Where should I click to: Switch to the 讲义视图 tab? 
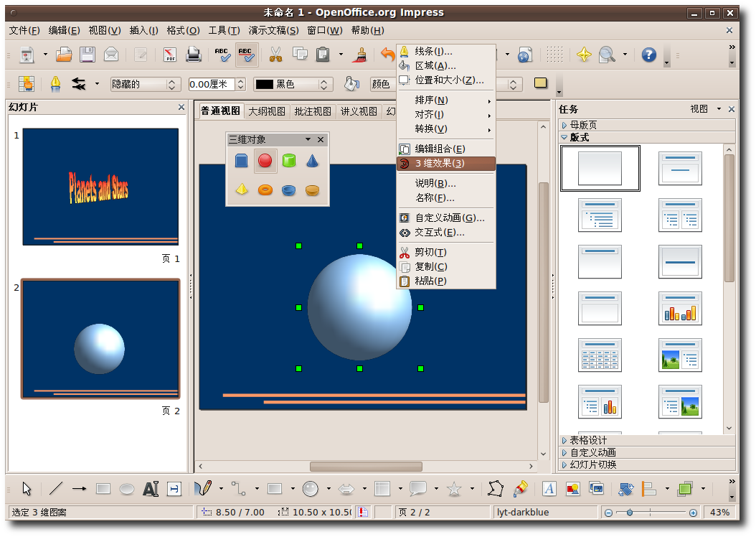click(359, 111)
